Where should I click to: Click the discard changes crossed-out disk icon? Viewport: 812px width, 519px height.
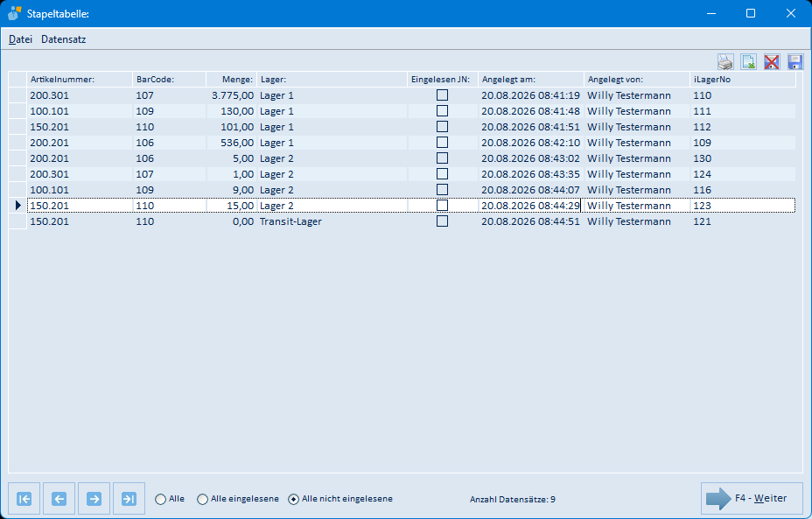[x=772, y=62]
